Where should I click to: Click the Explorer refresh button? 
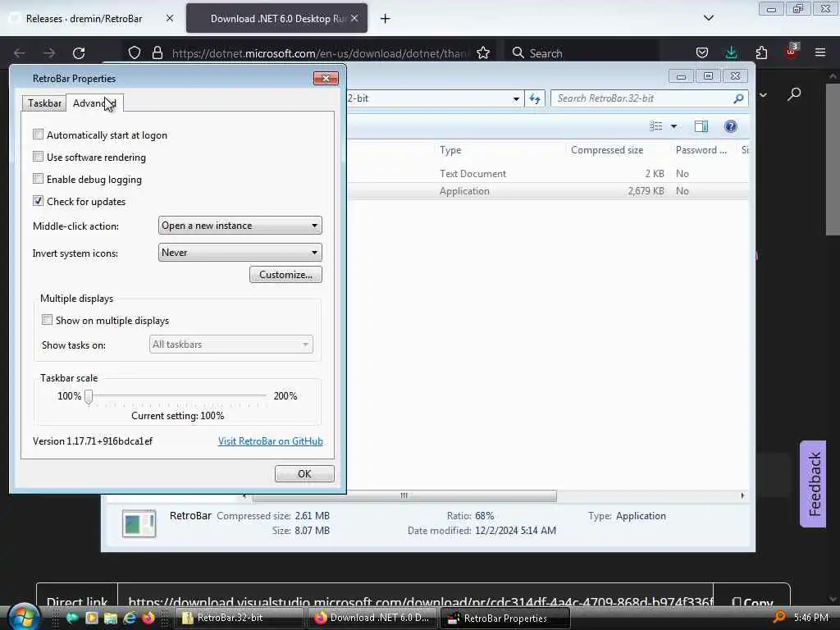535,98
